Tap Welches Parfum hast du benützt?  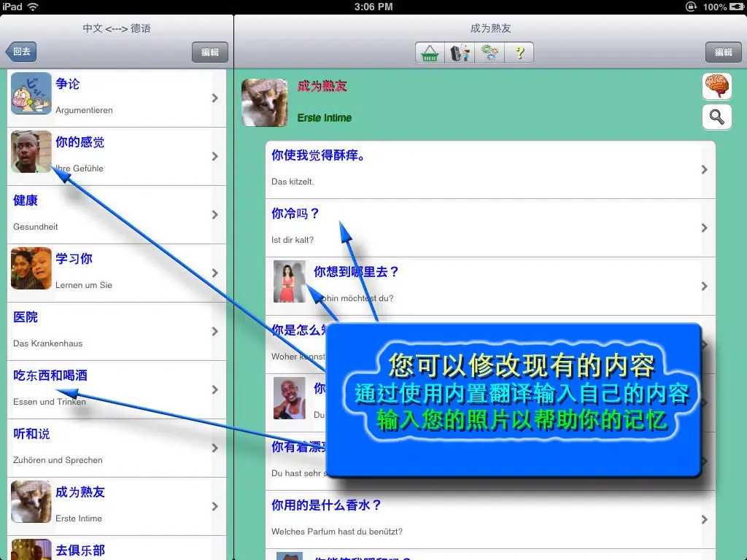(337, 532)
